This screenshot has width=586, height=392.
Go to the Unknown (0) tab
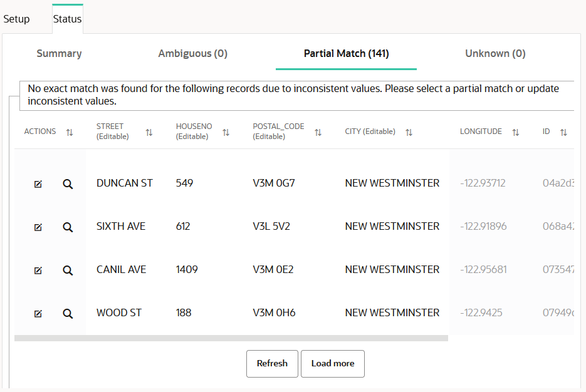pyautogui.click(x=495, y=54)
